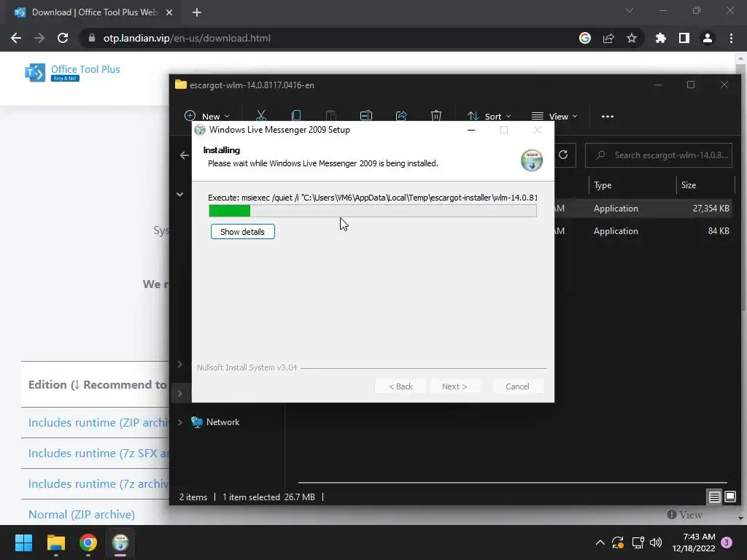This screenshot has width=747, height=560.
Task: Click Google icon in address bar
Action: point(585,38)
